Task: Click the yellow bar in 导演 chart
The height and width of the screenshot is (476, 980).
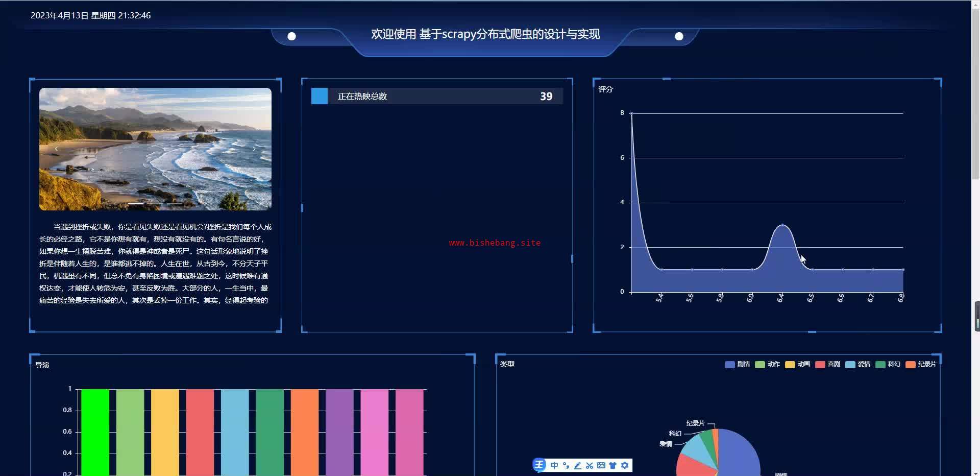Action: pos(165,433)
